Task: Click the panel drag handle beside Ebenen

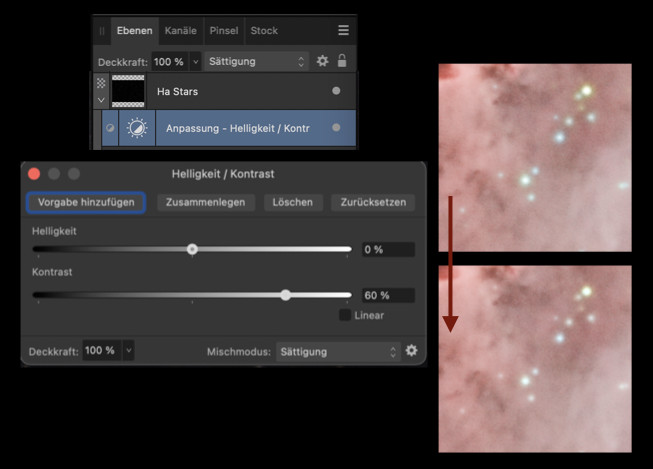Action: tap(101, 31)
